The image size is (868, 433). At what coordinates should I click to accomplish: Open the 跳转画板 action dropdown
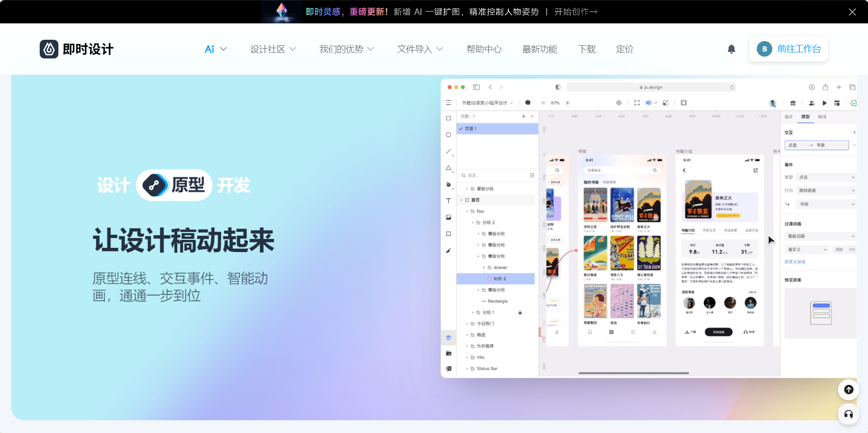point(827,190)
